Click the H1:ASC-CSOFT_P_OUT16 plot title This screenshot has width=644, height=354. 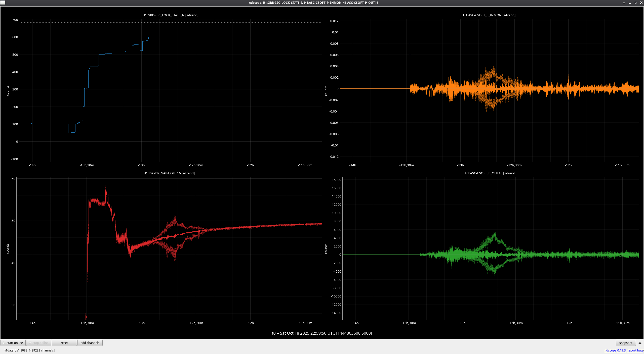point(490,173)
